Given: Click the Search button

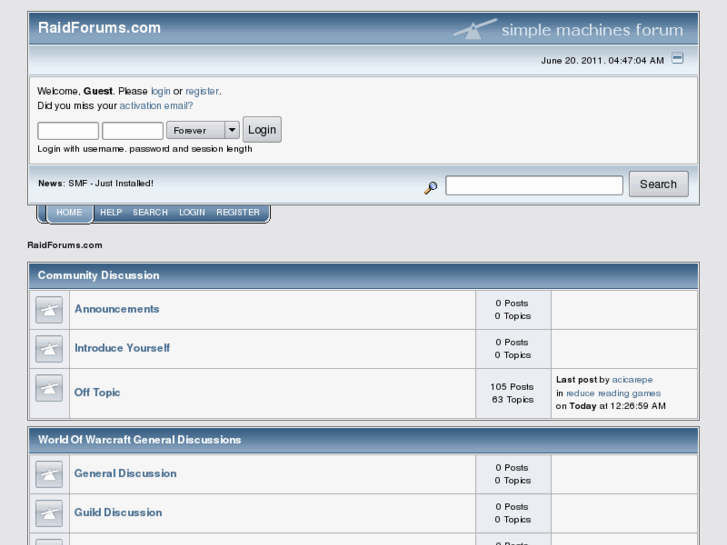Looking at the screenshot, I should tap(658, 184).
